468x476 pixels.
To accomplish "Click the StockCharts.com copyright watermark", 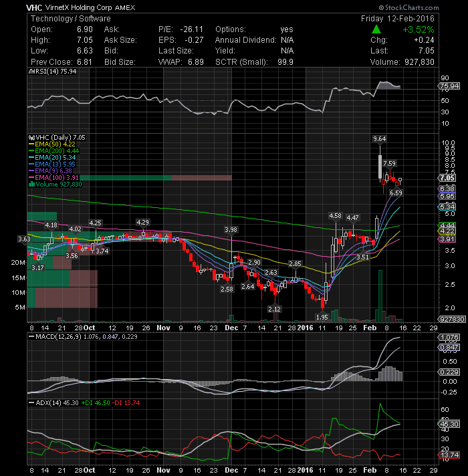I will point(408,7).
